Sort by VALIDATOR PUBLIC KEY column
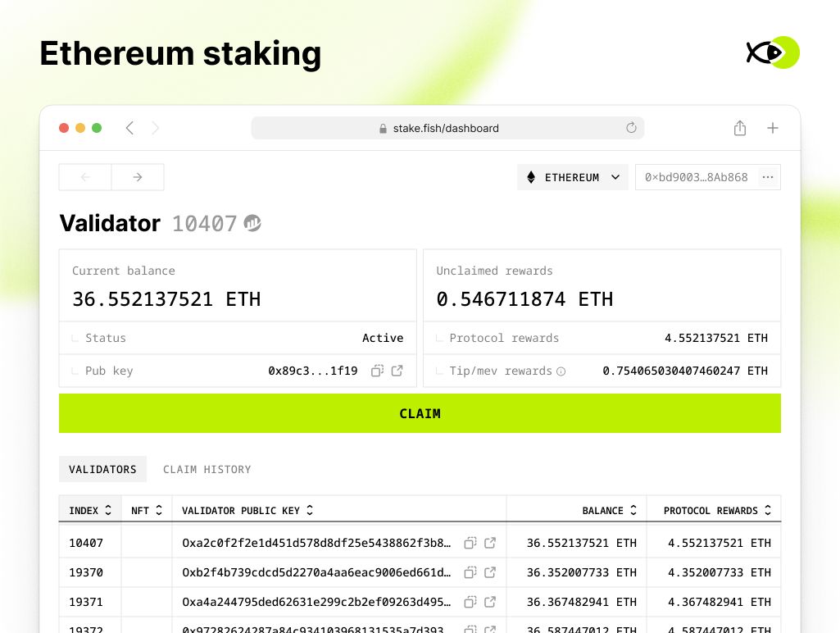The height and width of the screenshot is (633, 840). click(x=247, y=510)
